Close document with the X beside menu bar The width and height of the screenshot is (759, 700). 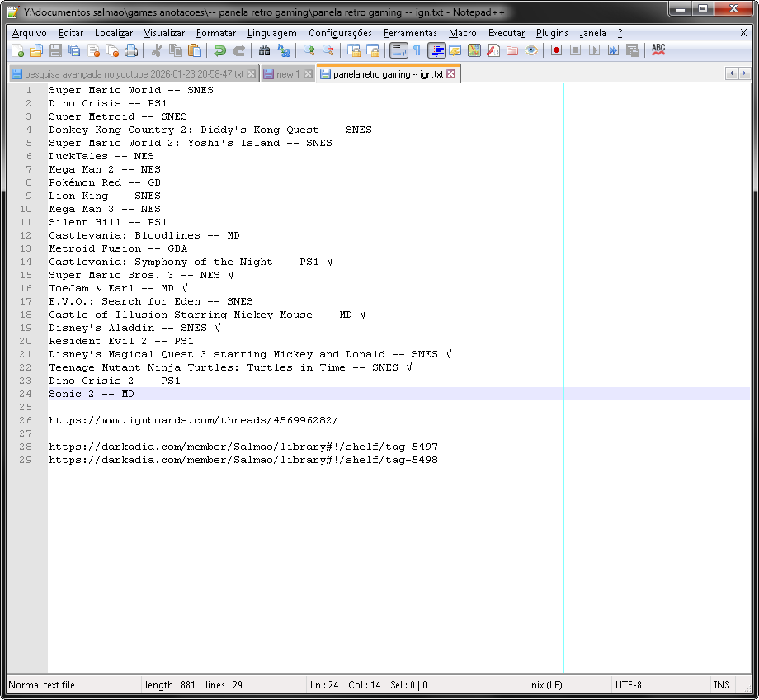pyautogui.click(x=743, y=33)
